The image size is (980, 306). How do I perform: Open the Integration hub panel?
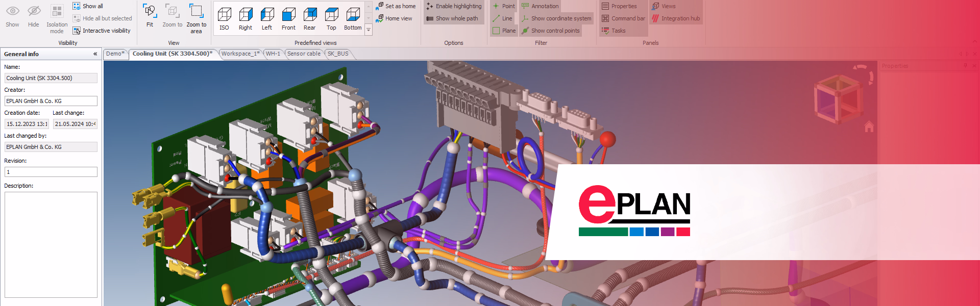tap(675, 18)
